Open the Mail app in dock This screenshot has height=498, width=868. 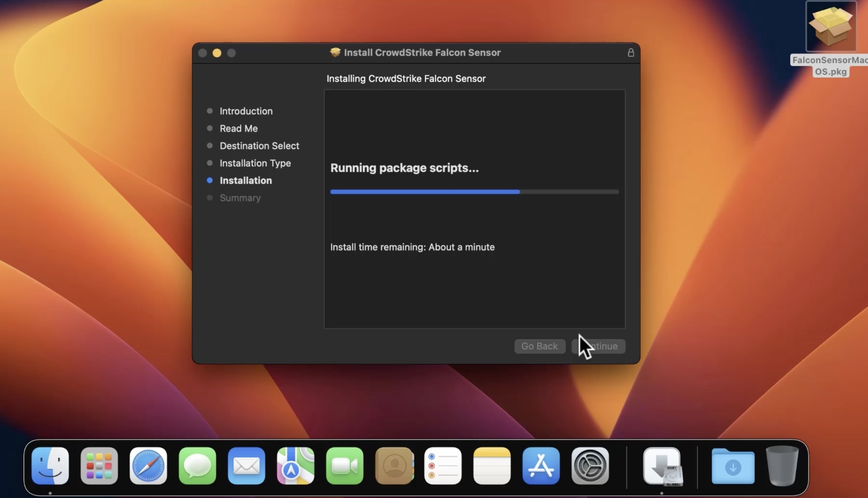[x=246, y=466]
